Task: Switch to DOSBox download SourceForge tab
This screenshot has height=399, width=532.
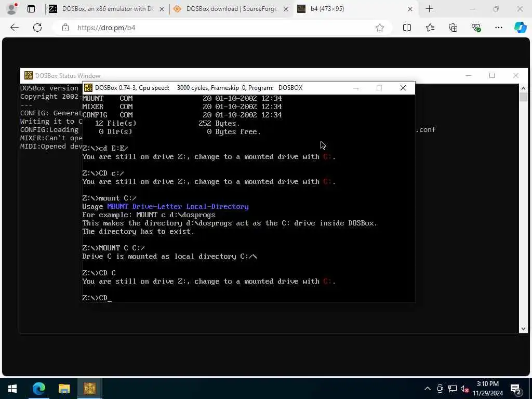Action: (x=231, y=9)
